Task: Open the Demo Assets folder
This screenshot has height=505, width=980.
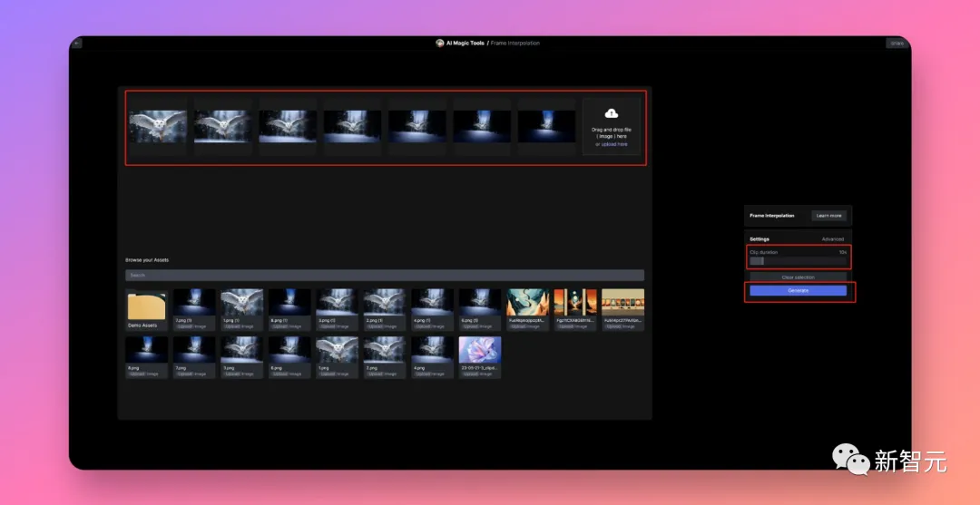Action: point(146,309)
